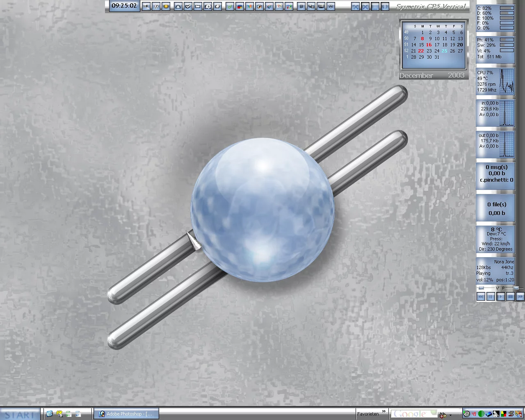Select December 16 in the calendar
Image resolution: width=525 pixels, height=420 pixels.
click(429, 45)
